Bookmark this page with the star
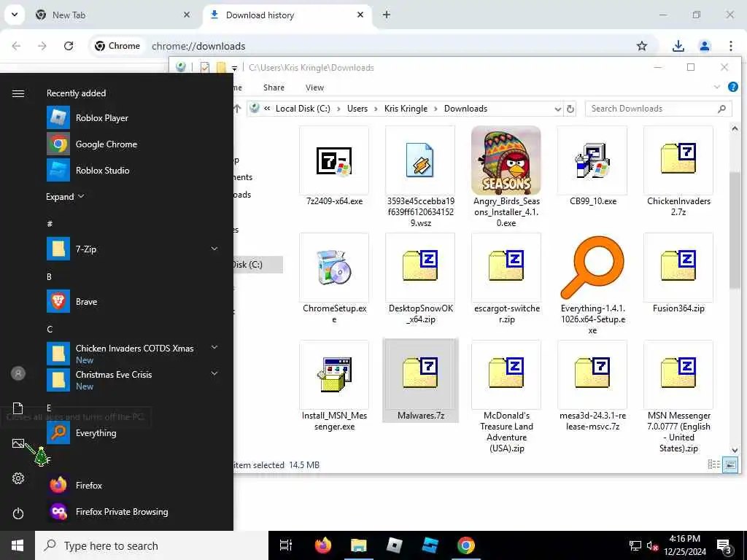The width and height of the screenshot is (747, 560). 642,46
